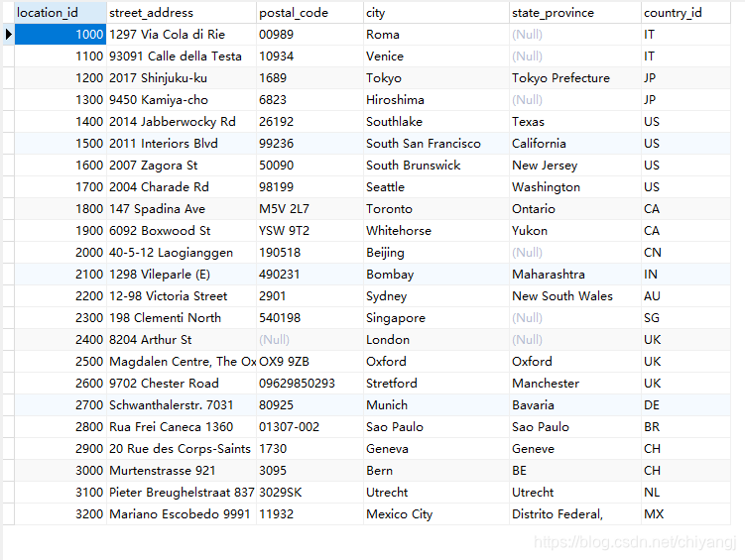Click the Mexico City cell
Viewport: 745px width, 560px height.
[x=436, y=514]
